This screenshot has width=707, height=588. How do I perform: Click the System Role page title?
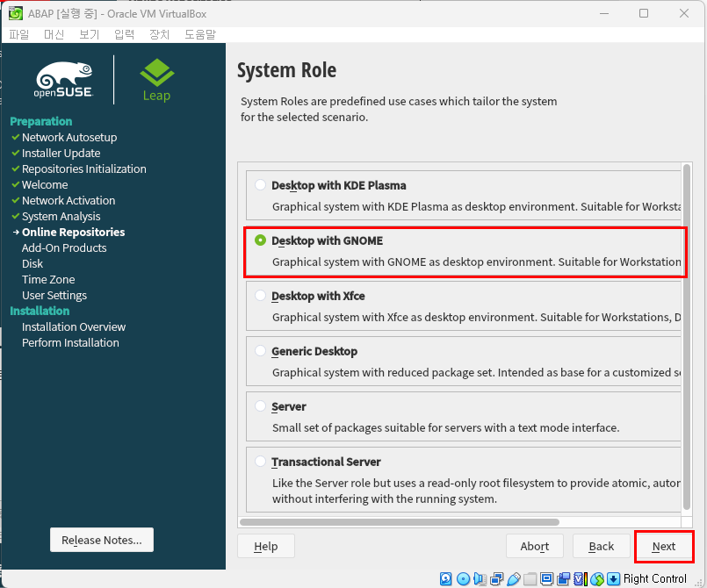click(287, 70)
